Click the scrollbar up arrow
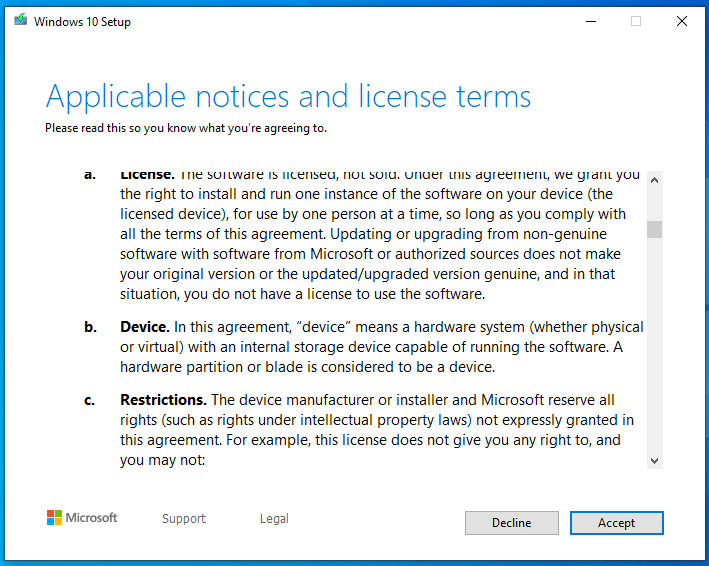The image size is (709, 566). point(654,180)
